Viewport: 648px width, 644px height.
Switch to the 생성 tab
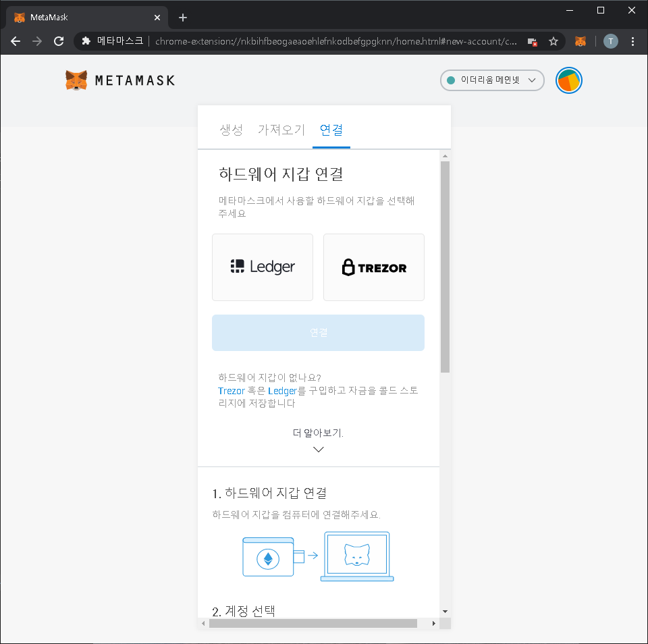click(x=231, y=130)
